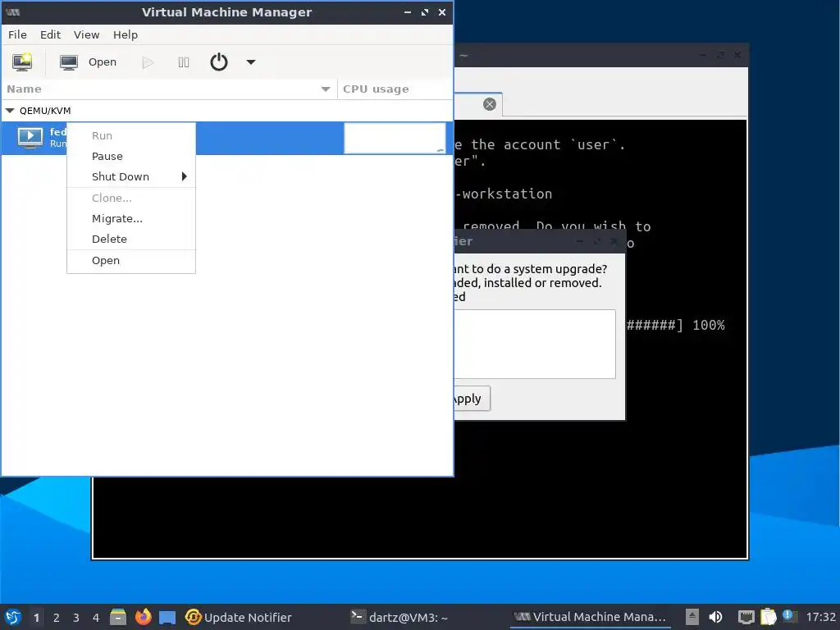The height and width of the screenshot is (630, 840).
Task: Open the application launcher menu icon
Action: (13, 617)
